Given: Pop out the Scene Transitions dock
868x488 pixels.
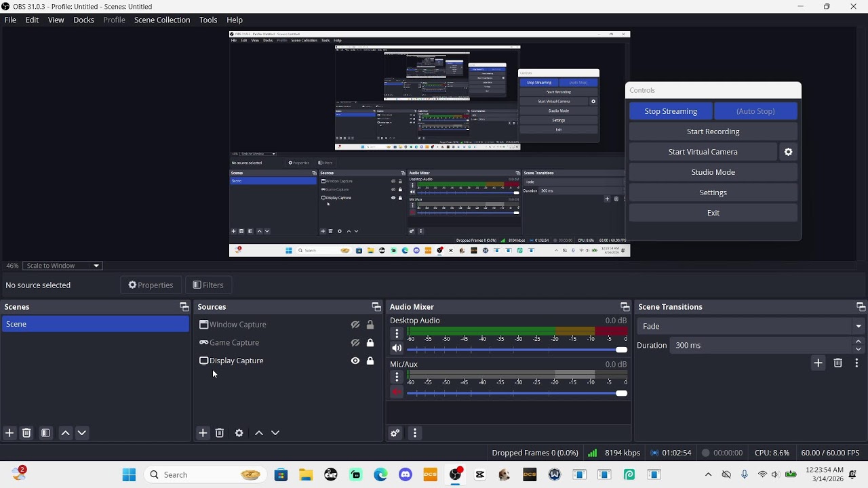Looking at the screenshot, I should tap(861, 307).
